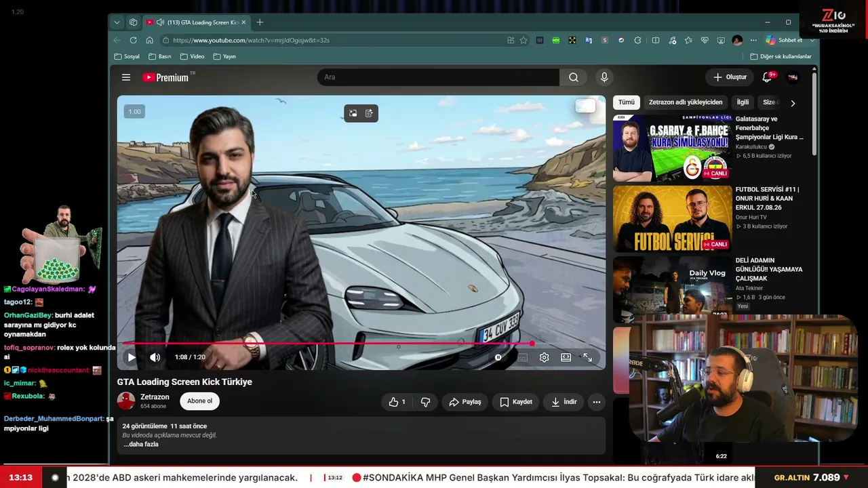Click the Oluştur create button
The width and height of the screenshot is (868, 488).
click(x=730, y=77)
